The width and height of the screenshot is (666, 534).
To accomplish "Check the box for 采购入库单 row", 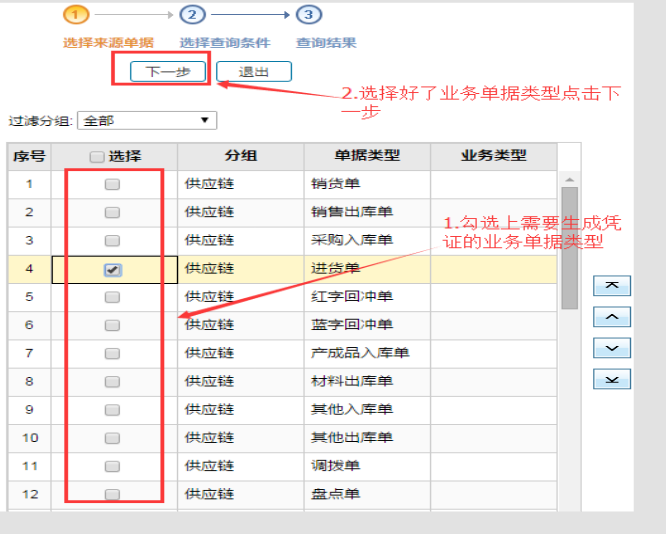I will pos(112,241).
